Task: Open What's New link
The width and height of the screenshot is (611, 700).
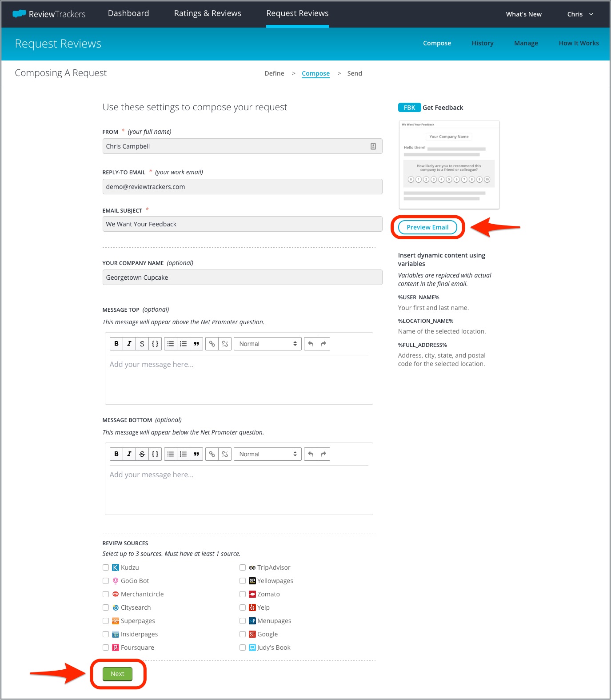Action: point(523,14)
